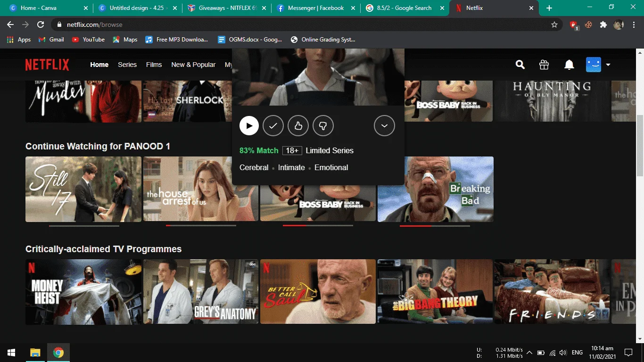The height and width of the screenshot is (362, 644).
Task: Click Still 17 thumbnail
Action: pos(83,189)
